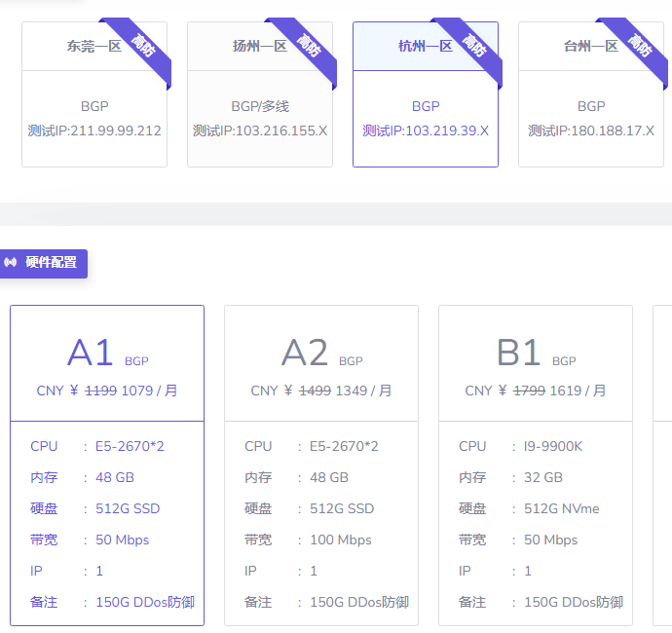The image size is (672, 633).
Task: Click the A2 price 1349 / 月
Action: pyautogui.click(x=363, y=391)
